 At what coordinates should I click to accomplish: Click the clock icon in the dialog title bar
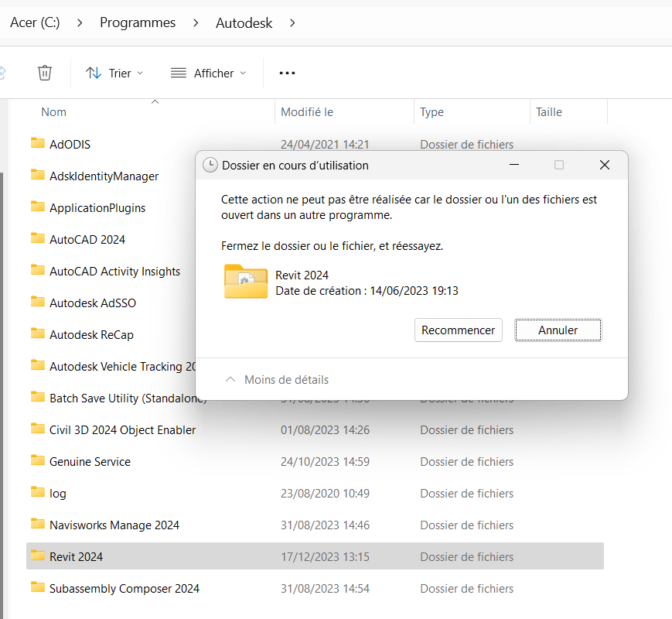point(210,165)
